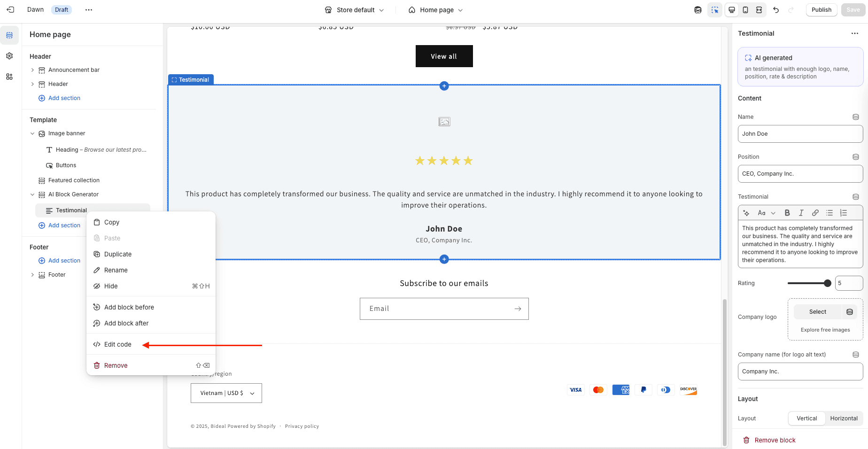The height and width of the screenshot is (449, 868).
Task: Click the Publish button
Action: 821,10
